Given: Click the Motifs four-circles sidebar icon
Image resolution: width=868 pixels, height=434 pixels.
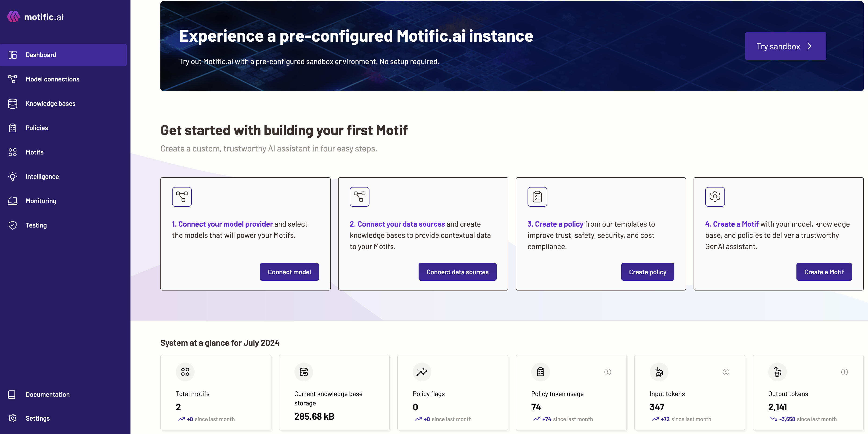Looking at the screenshot, I should 12,152.
